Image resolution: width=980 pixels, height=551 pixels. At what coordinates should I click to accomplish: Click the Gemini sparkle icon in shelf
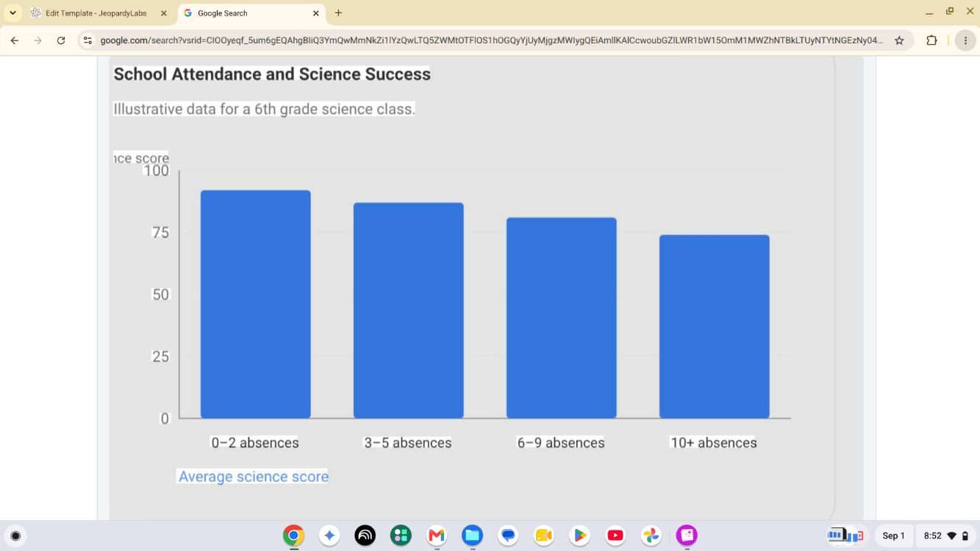(x=329, y=536)
